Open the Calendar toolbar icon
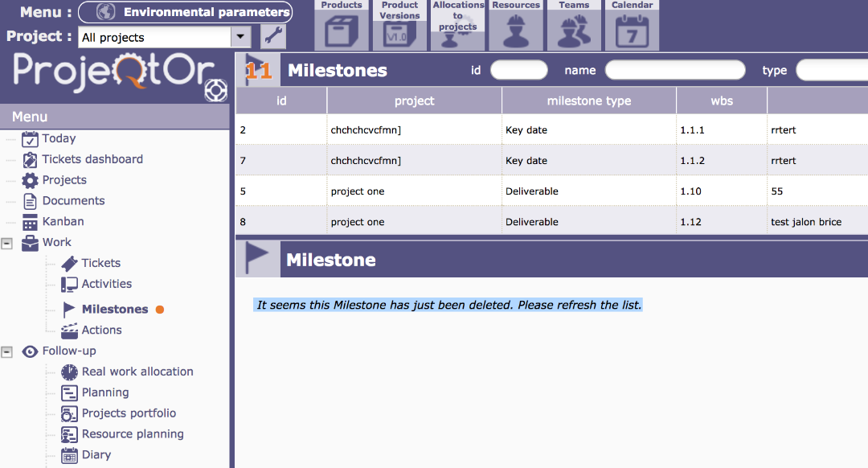 (x=632, y=27)
